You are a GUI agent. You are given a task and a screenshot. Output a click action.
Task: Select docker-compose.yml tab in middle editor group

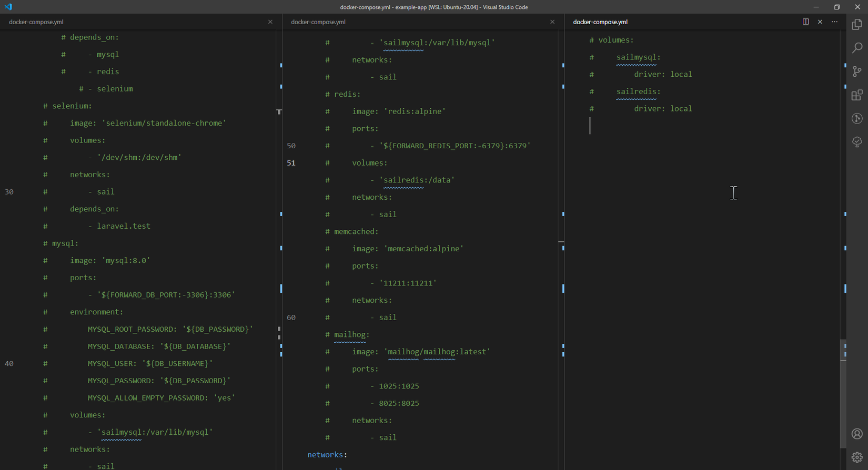click(318, 22)
